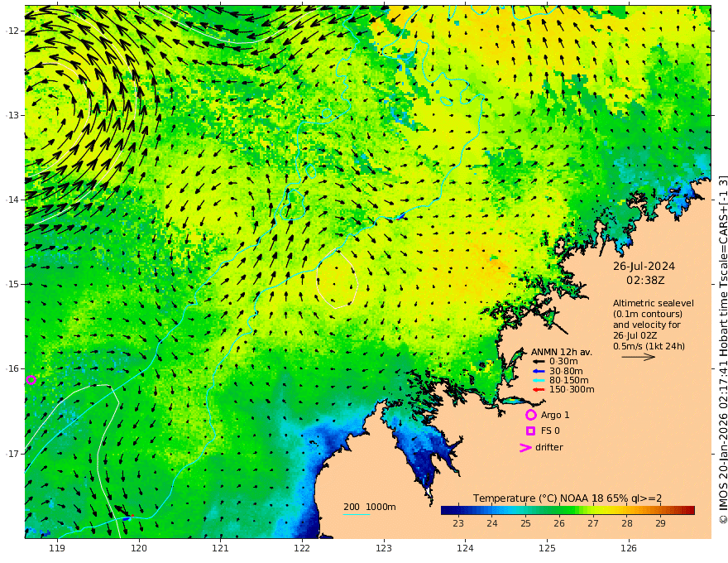Click the white closed sea-level contour near 122.5E, 15S

(x=337, y=279)
